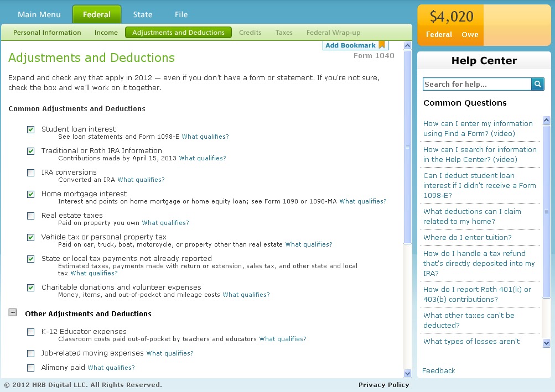Viewport: 555px width, 392px height.
Task: Collapse the Other Adjustments and Deductions section
Action: point(12,313)
